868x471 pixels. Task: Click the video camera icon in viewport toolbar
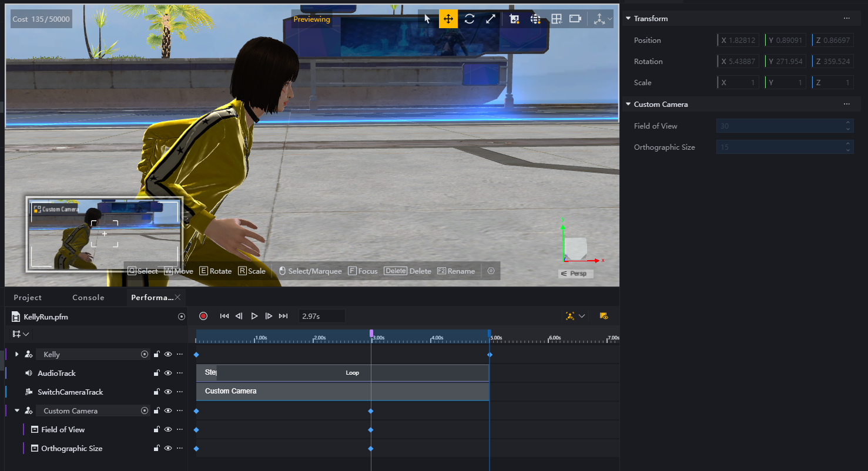[575, 19]
